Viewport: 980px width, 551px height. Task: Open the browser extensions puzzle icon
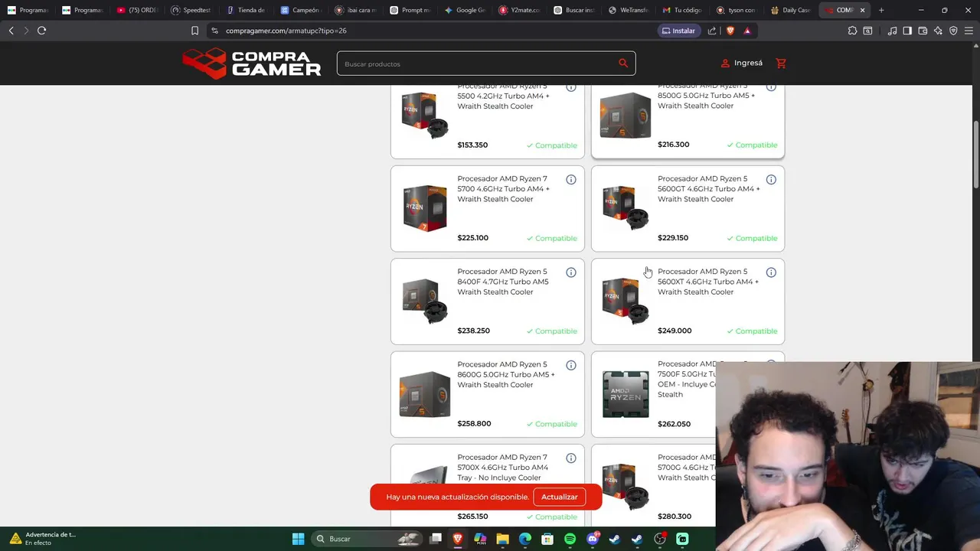click(852, 31)
